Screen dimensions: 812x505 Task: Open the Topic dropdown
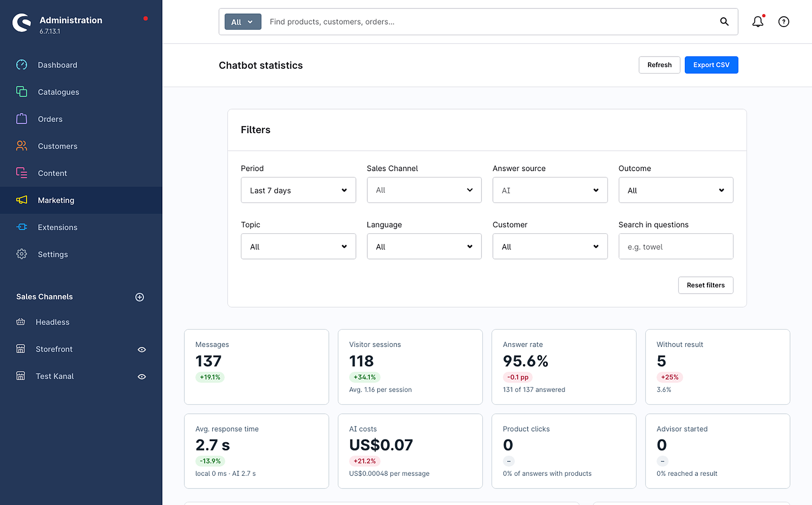(x=298, y=246)
